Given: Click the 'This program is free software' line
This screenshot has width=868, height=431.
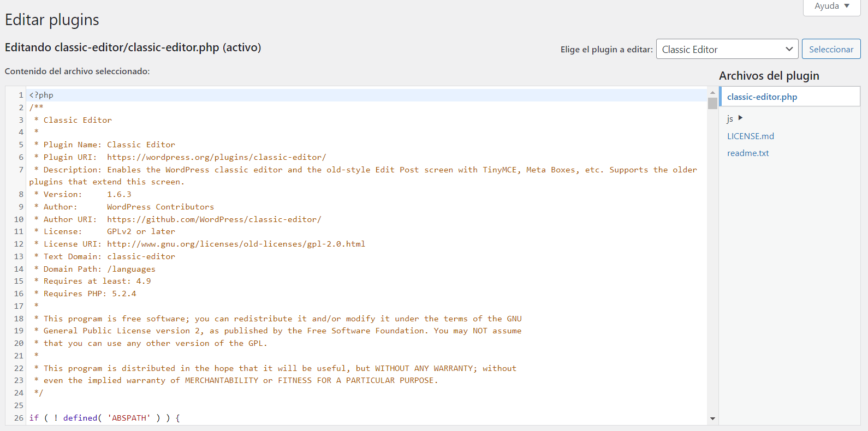Looking at the screenshot, I should pyautogui.click(x=277, y=319).
